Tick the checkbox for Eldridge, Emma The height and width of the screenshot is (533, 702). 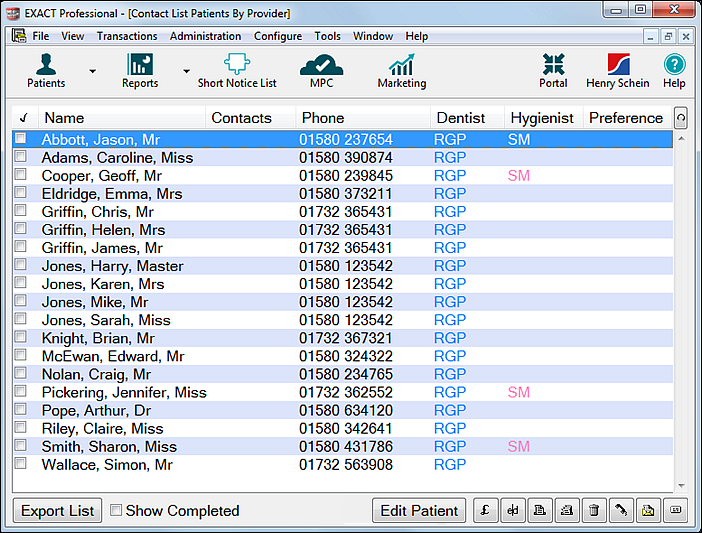pos(21,192)
